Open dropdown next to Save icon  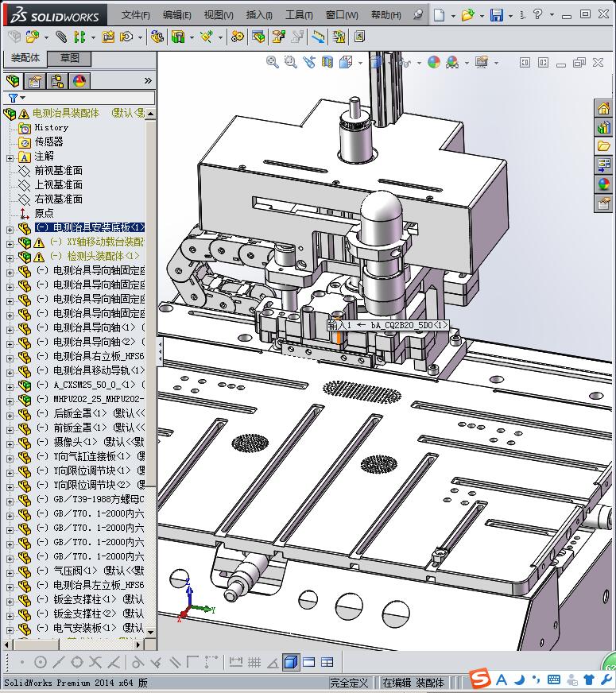(510, 16)
